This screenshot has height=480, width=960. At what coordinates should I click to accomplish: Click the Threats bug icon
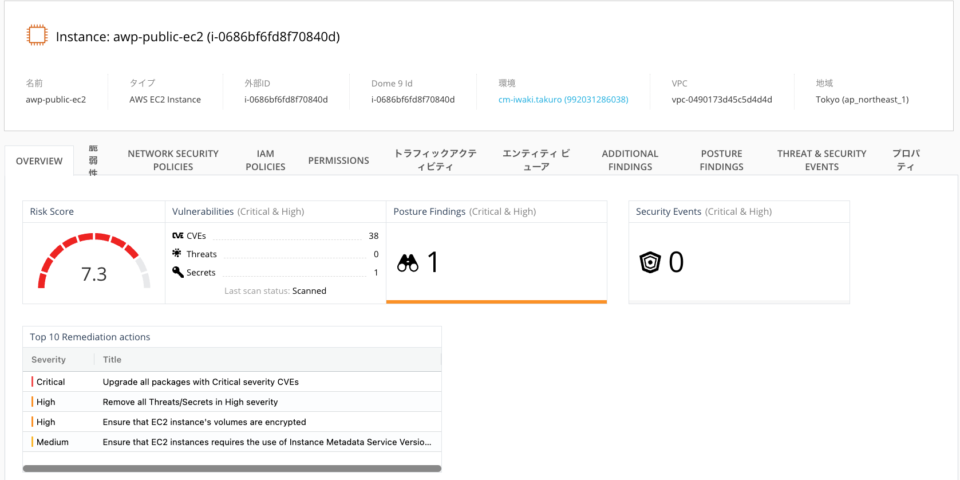point(178,253)
